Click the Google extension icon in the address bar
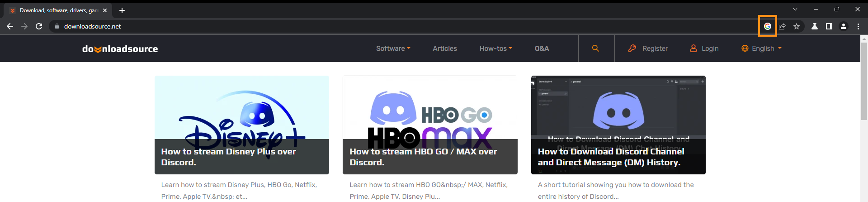 click(x=768, y=26)
